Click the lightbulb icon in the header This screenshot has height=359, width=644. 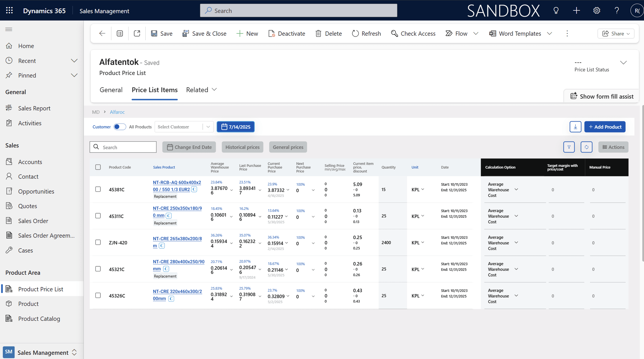point(556,11)
